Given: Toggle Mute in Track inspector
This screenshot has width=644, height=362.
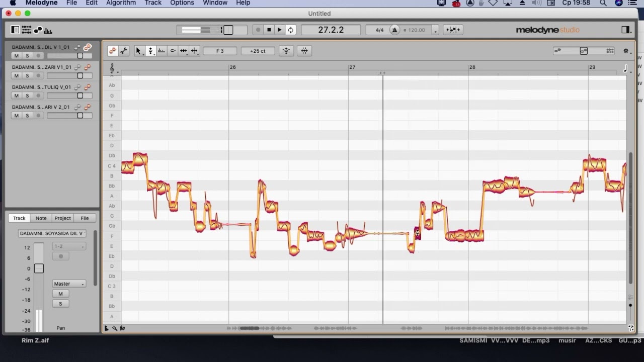Looking at the screenshot, I should [x=60, y=294].
